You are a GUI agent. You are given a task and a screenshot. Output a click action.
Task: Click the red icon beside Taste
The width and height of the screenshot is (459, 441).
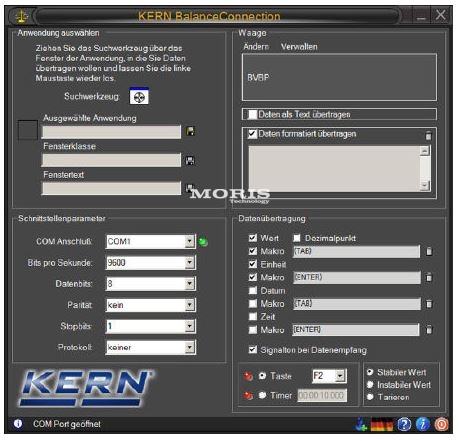(x=248, y=376)
